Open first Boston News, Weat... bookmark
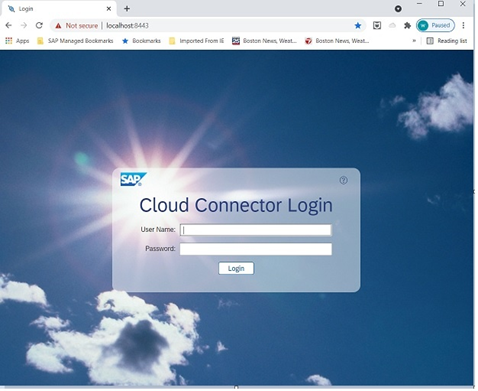 (x=264, y=41)
